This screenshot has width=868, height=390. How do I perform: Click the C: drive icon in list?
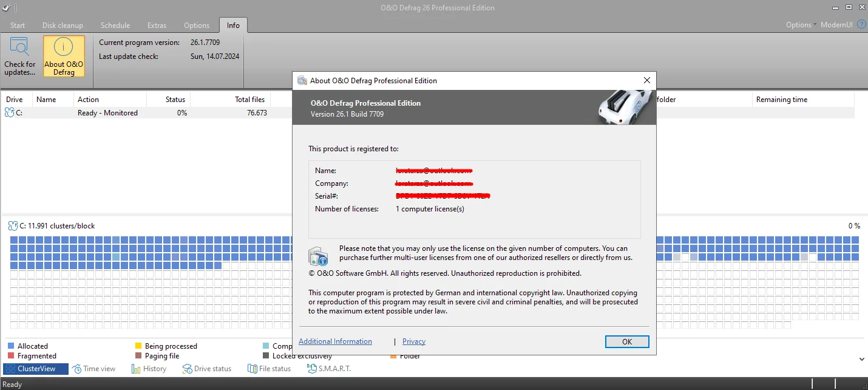[x=9, y=112]
